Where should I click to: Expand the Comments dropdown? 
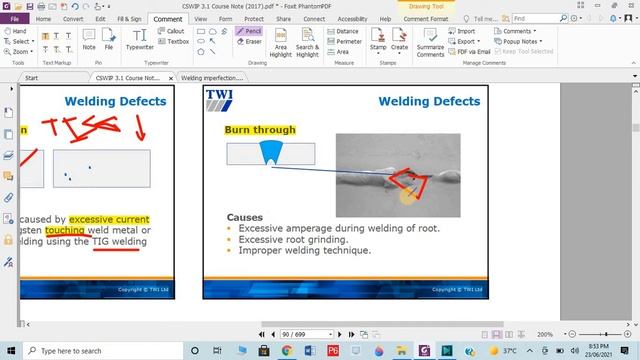pyautogui.click(x=535, y=31)
